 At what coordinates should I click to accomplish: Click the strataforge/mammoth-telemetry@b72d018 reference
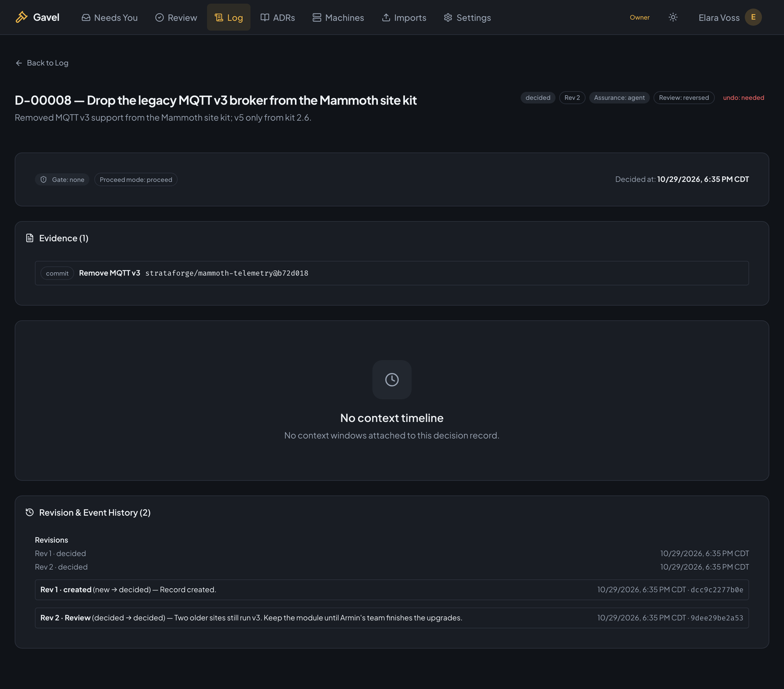(x=226, y=273)
